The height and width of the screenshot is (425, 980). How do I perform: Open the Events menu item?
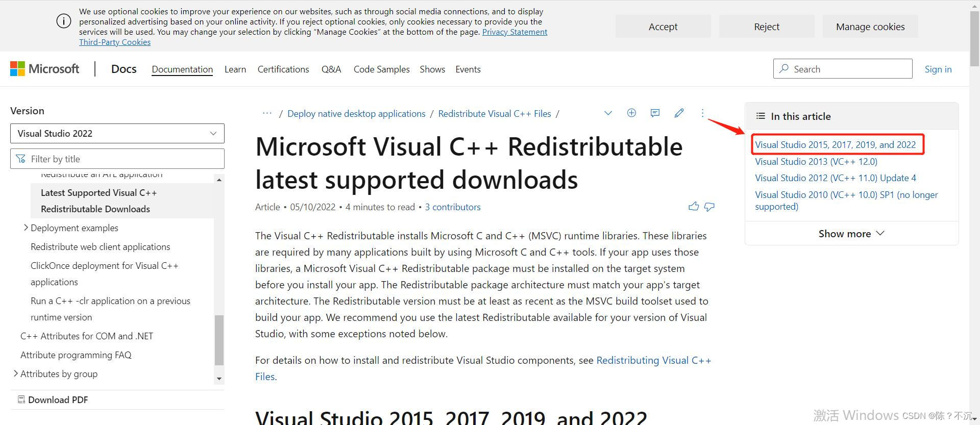point(468,69)
